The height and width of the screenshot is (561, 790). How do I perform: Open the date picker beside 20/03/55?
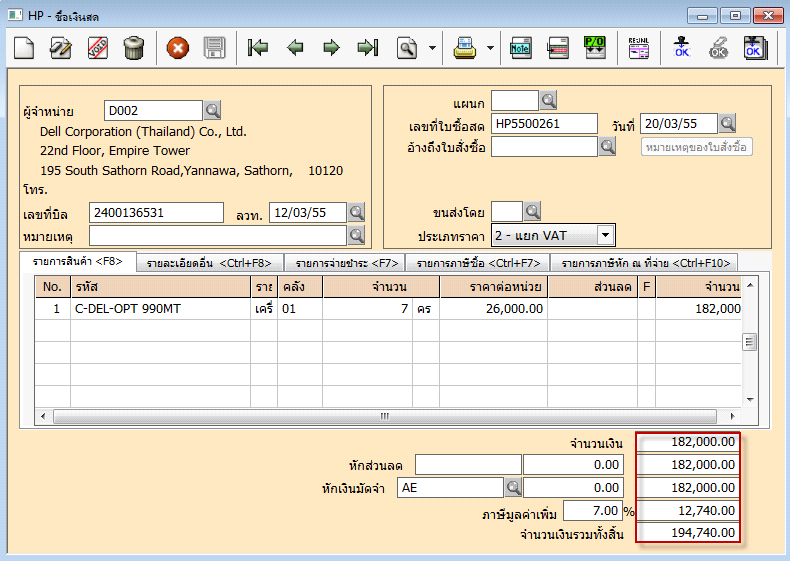click(x=727, y=123)
